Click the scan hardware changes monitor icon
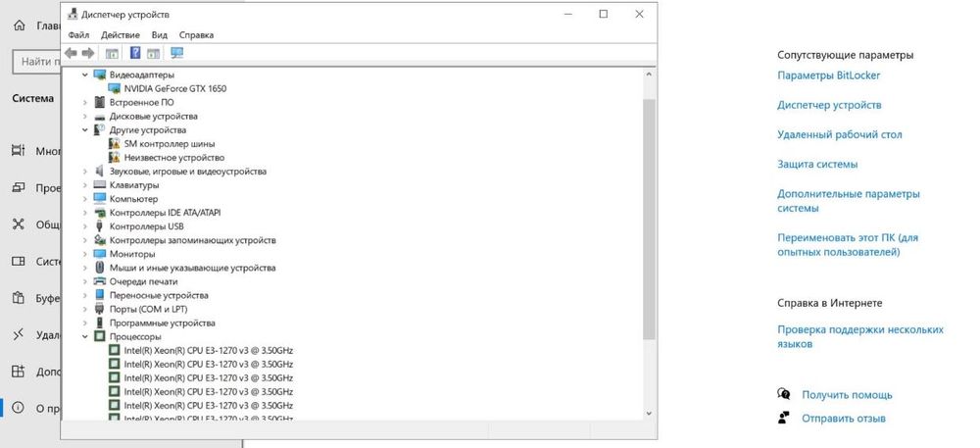This screenshot has width=980, height=448. pyautogui.click(x=176, y=53)
